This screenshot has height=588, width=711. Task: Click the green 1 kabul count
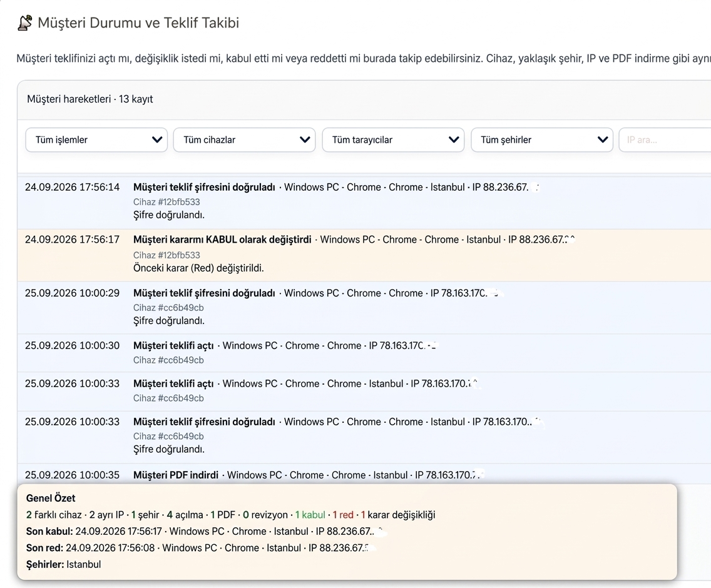310,515
